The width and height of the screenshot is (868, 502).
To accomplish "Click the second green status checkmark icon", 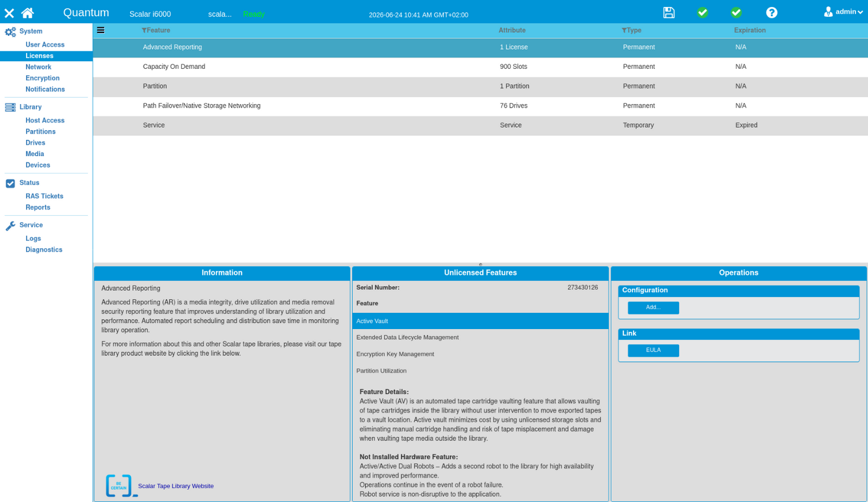I will [x=736, y=12].
